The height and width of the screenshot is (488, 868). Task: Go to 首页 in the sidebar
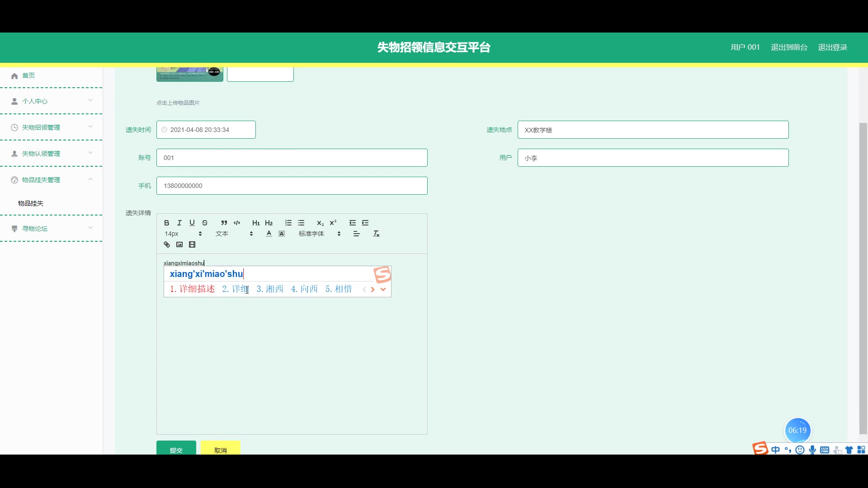tap(28, 75)
